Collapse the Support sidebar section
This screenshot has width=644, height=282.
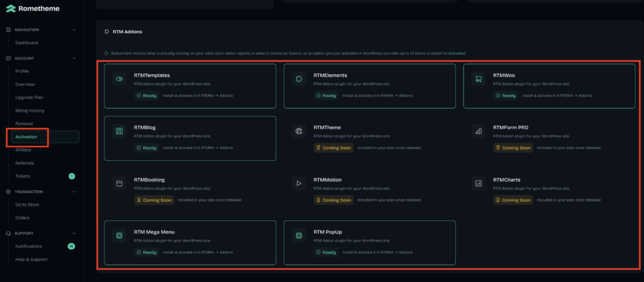point(74,233)
